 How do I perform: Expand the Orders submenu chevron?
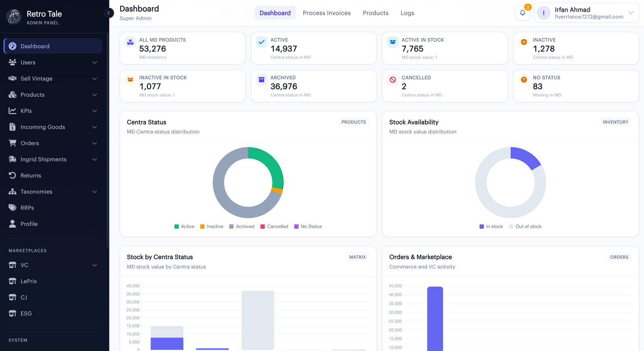95,143
